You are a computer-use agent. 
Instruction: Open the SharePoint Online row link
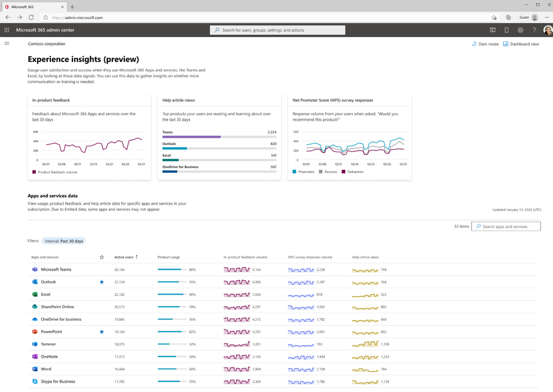58,307
